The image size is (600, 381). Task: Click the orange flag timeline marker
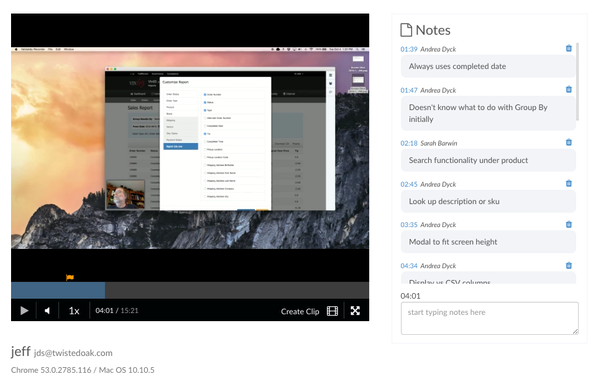70,277
